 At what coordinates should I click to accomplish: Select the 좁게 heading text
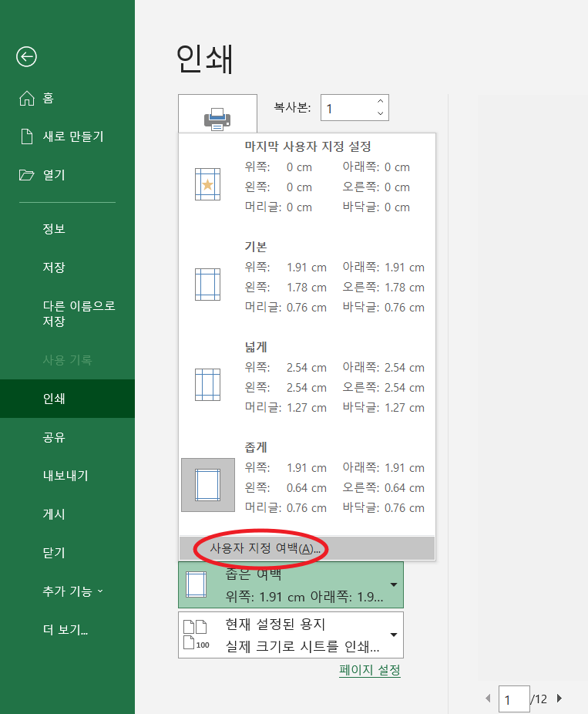click(x=256, y=447)
